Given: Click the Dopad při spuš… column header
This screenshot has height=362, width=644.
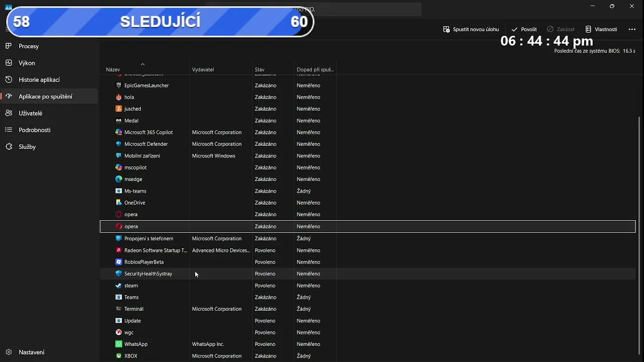Looking at the screenshot, I should 315,69.
